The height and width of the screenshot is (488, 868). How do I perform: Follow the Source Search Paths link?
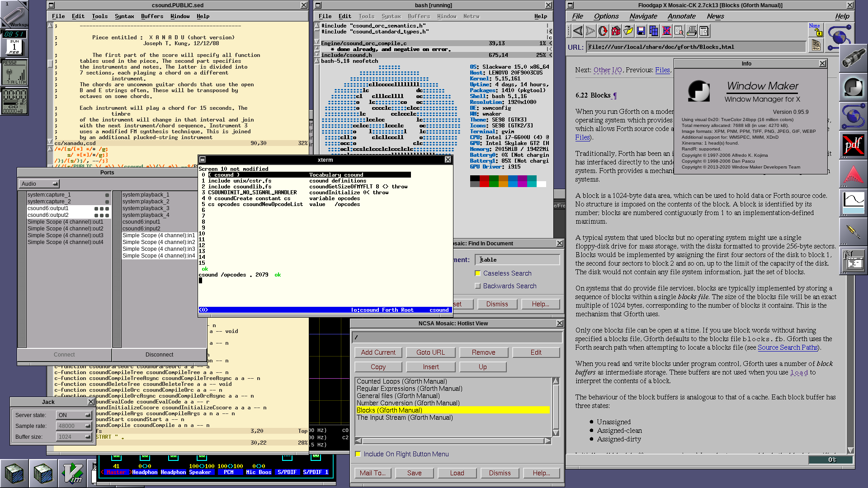tap(787, 347)
